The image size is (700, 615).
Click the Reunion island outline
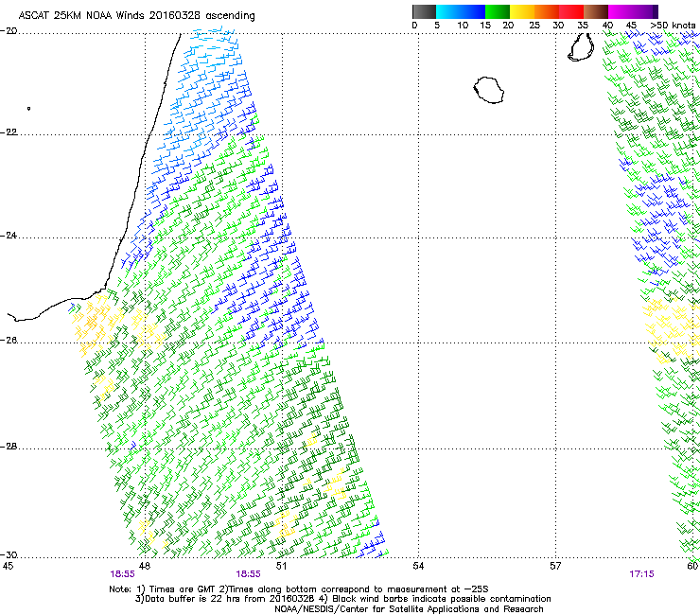click(489, 90)
